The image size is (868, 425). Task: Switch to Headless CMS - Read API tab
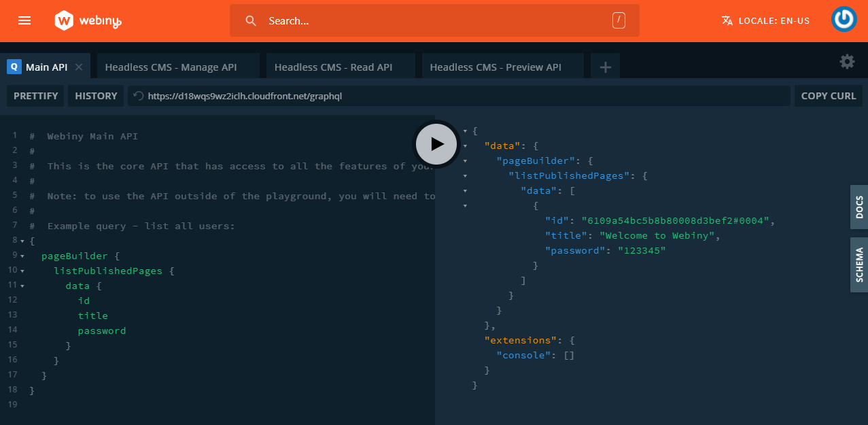tap(333, 67)
